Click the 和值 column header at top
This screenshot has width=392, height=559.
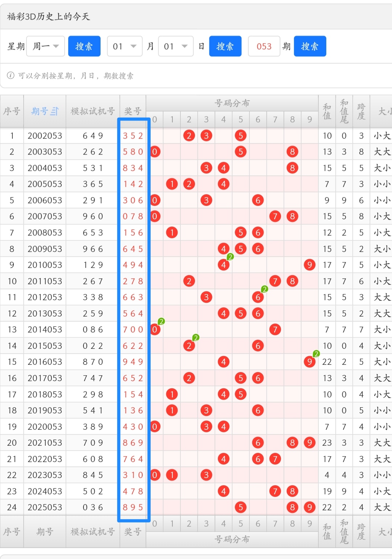(x=327, y=111)
